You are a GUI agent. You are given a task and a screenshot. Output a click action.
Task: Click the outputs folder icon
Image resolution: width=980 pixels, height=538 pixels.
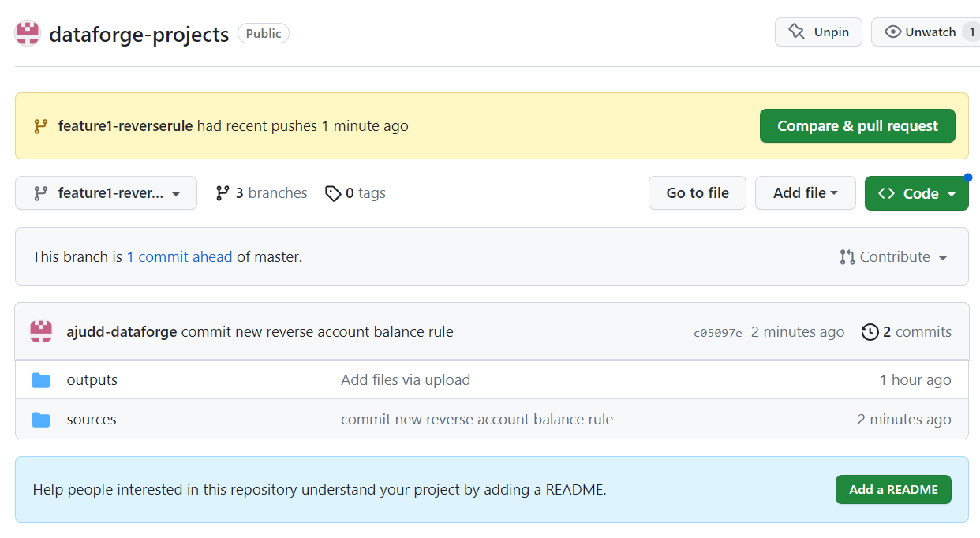41,381
